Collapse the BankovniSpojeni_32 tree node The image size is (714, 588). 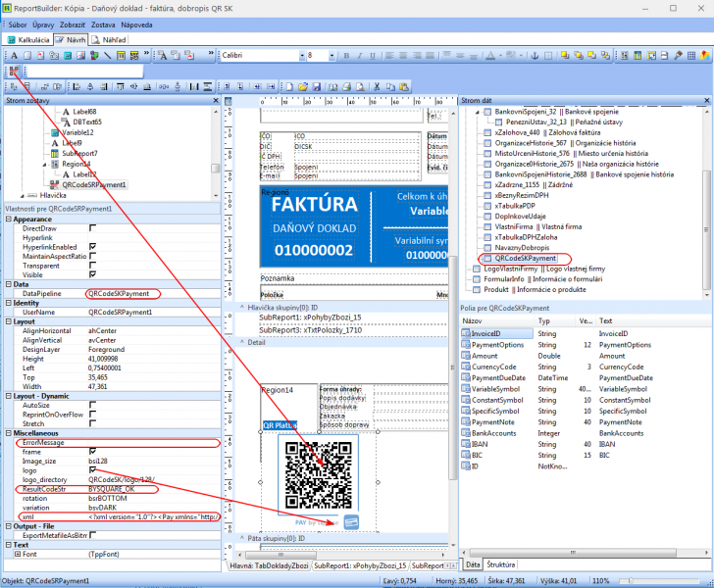(x=476, y=113)
